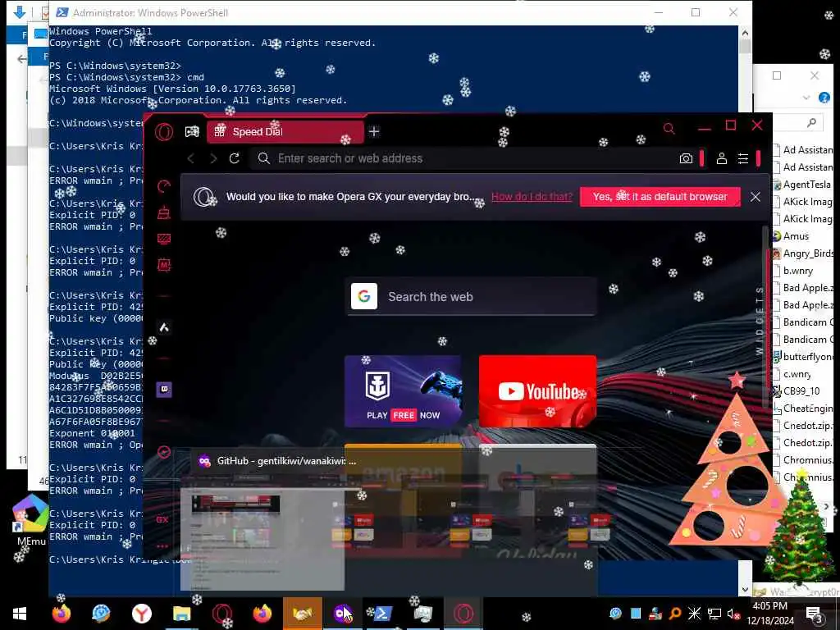The image size is (840, 630).
Task: Open the GX Corner gamepad icon
Action: [x=192, y=131]
